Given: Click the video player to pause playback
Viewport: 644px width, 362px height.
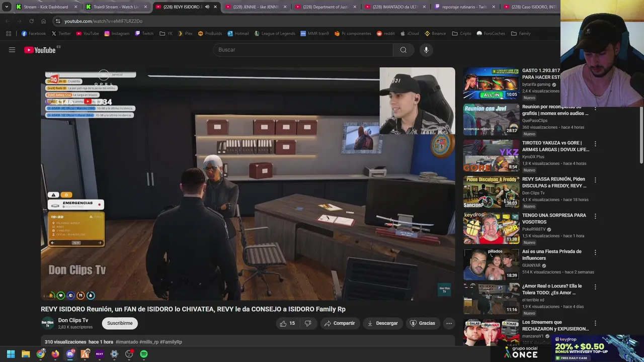Looking at the screenshot, I should [x=248, y=184].
